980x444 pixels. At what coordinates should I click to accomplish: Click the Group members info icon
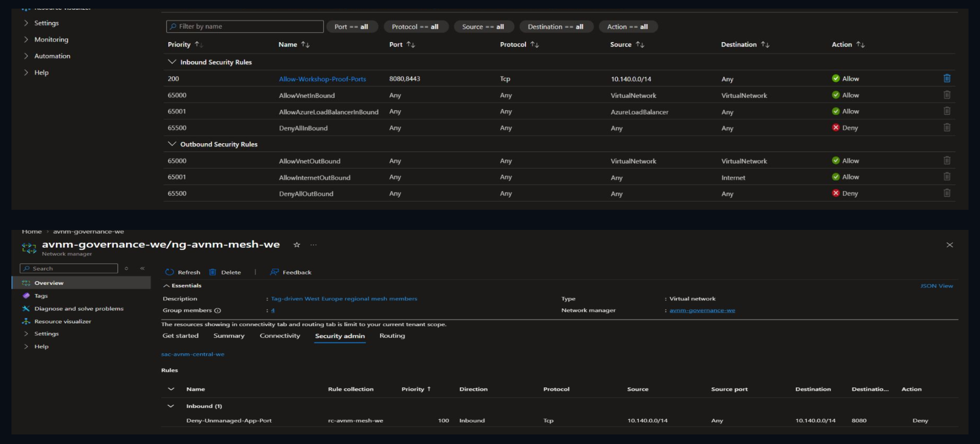click(218, 310)
